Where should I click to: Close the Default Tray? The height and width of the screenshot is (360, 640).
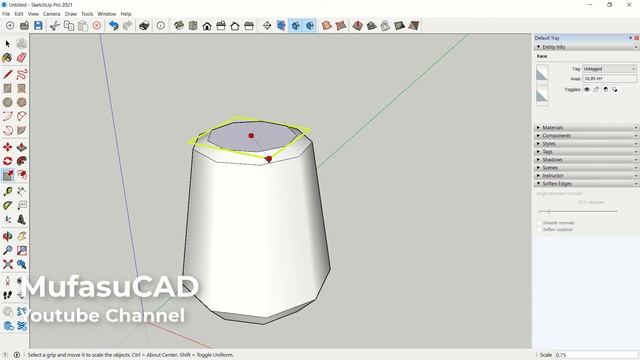(x=636, y=38)
